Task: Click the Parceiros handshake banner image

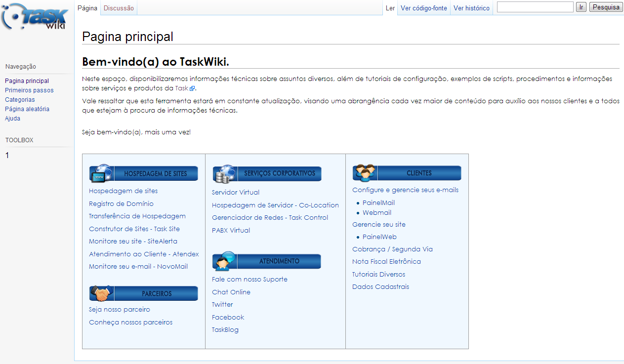Action: click(x=143, y=293)
